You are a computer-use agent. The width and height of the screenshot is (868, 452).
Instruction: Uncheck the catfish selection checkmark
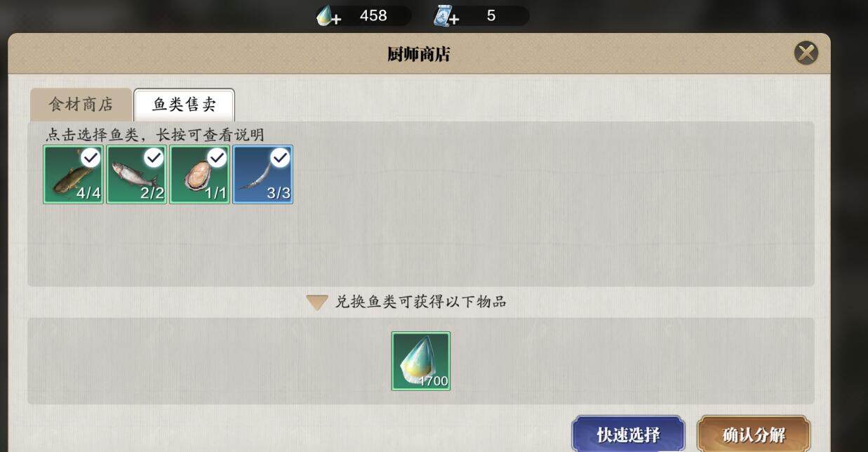pyautogui.click(x=91, y=158)
